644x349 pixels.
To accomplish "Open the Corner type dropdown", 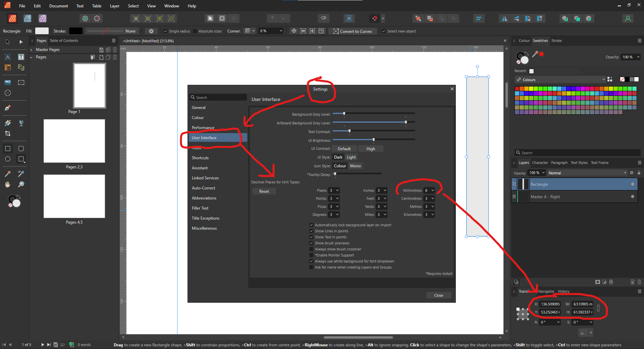I will click(250, 31).
